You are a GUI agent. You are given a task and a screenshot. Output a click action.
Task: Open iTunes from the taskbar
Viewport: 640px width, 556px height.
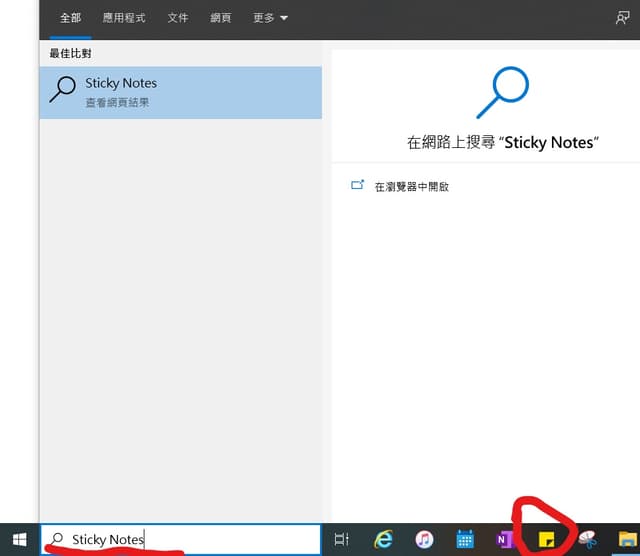pos(424,540)
